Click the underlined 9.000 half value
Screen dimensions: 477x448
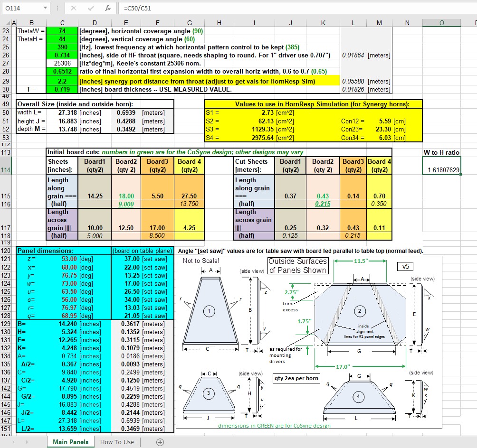click(x=126, y=204)
